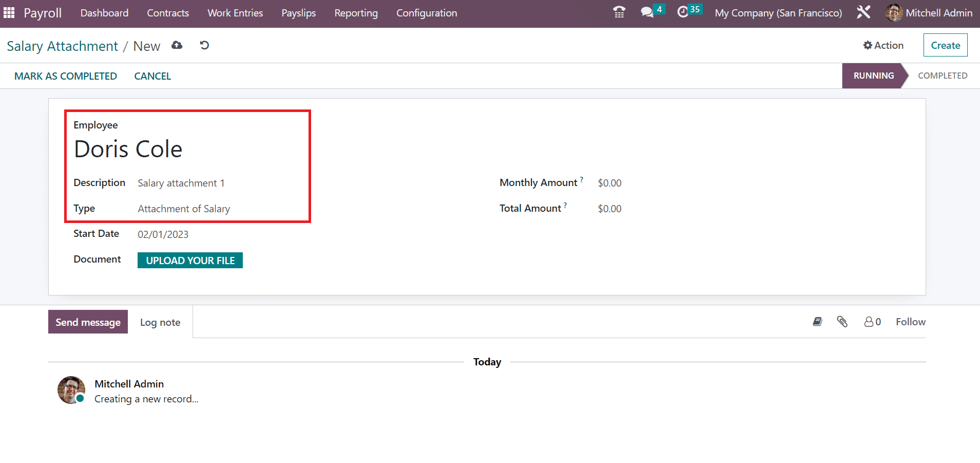Open the Payslips menu

point(298,13)
